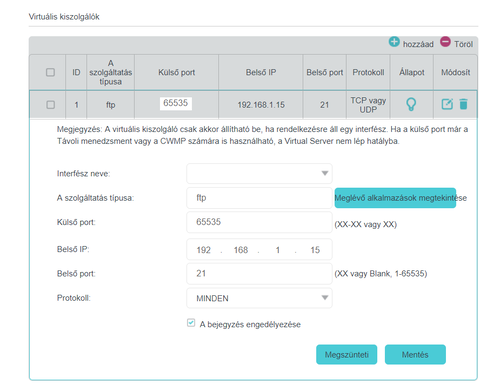Click the highlighted 65535 cell in table row
Viewport: 480px width, 384px height.
[176, 103]
